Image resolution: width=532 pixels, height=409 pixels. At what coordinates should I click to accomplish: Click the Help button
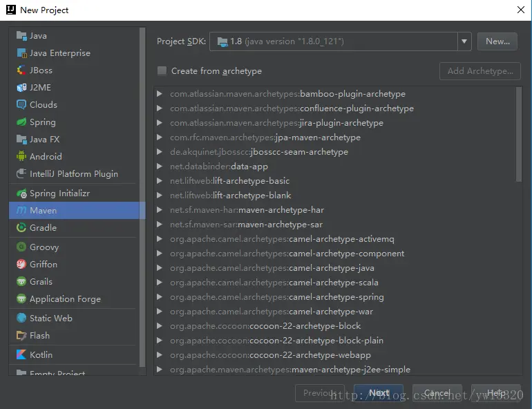[495, 393]
